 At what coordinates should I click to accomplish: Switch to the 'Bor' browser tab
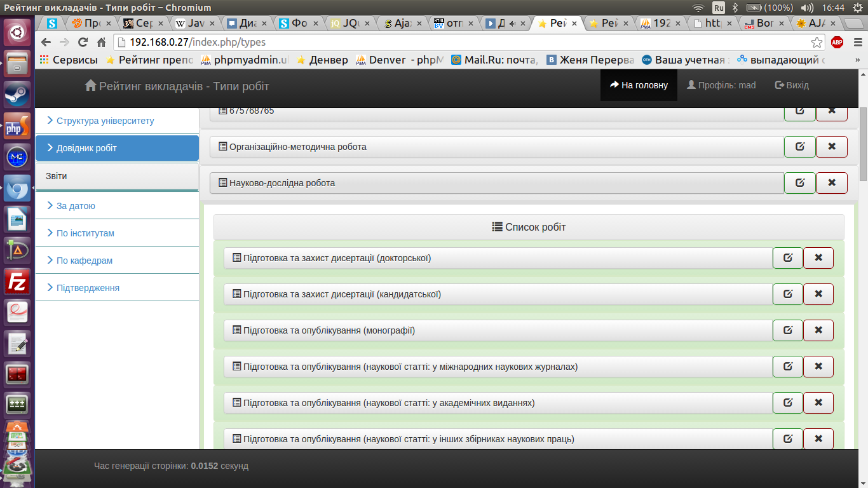click(x=765, y=24)
